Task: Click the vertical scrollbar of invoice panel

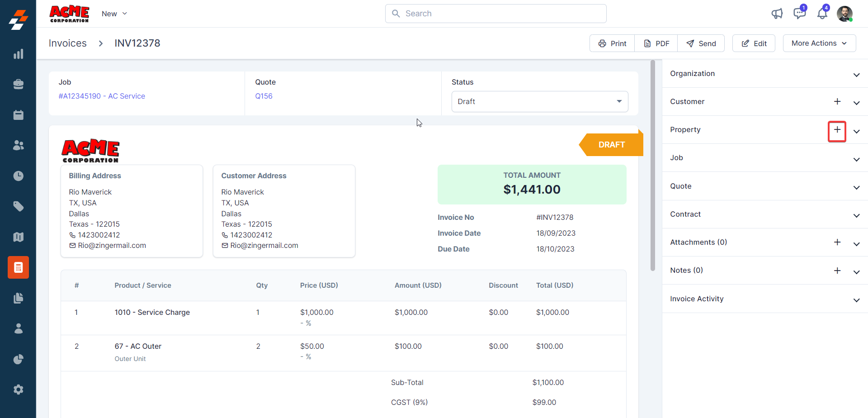Action: pos(652,166)
